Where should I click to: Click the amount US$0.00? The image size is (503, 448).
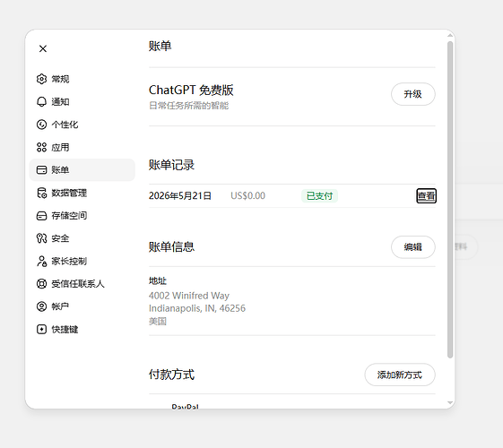(x=248, y=196)
